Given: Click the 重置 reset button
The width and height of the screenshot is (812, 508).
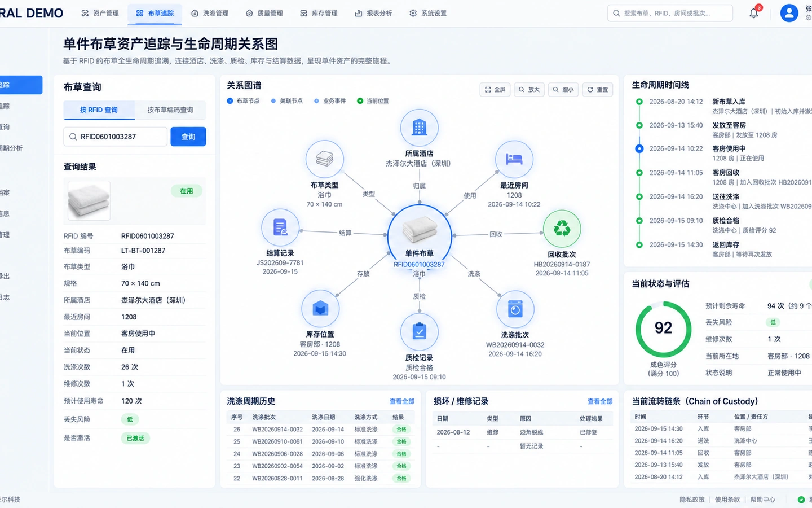Looking at the screenshot, I should pos(598,90).
